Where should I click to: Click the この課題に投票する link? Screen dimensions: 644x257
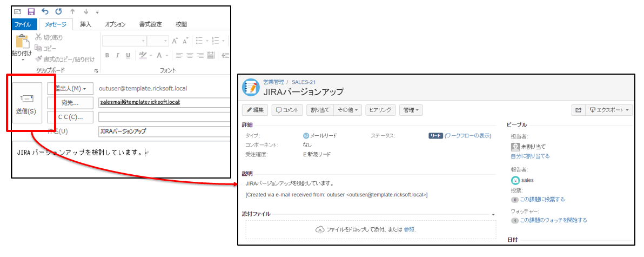pyautogui.click(x=542, y=200)
